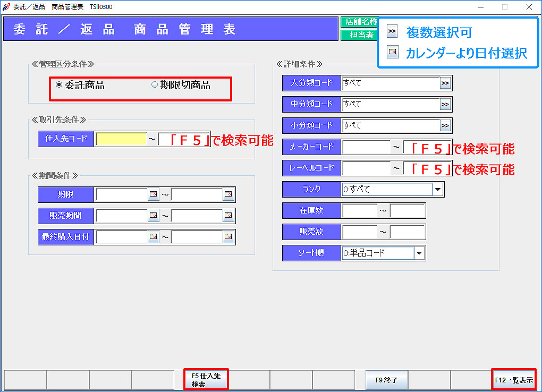Viewport: 542px width, 392px height.
Task: Open multi-select for 大分類コード
Action: tap(445, 83)
